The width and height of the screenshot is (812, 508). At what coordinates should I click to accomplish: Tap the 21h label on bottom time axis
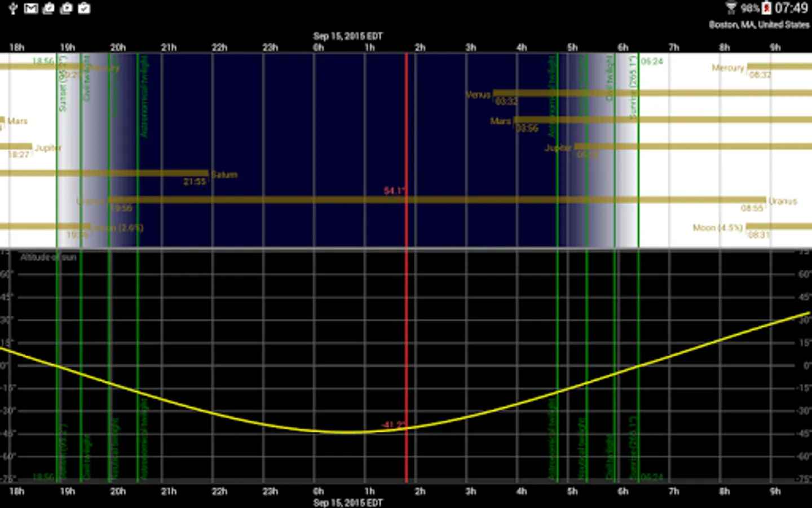coord(169,492)
